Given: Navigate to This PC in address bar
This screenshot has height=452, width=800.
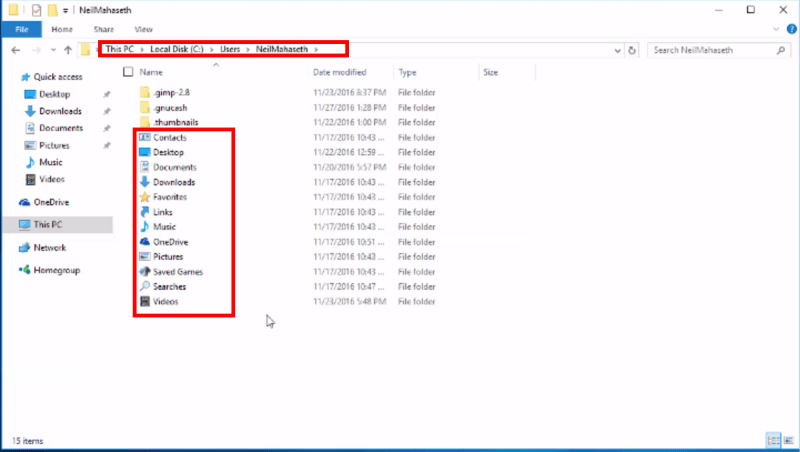Looking at the screenshot, I should click(120, 49).
